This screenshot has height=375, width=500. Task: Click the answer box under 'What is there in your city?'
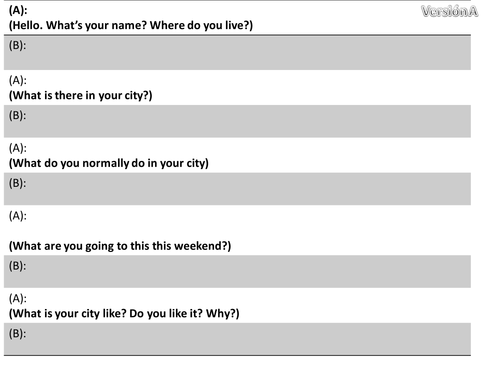click(237, 121)
